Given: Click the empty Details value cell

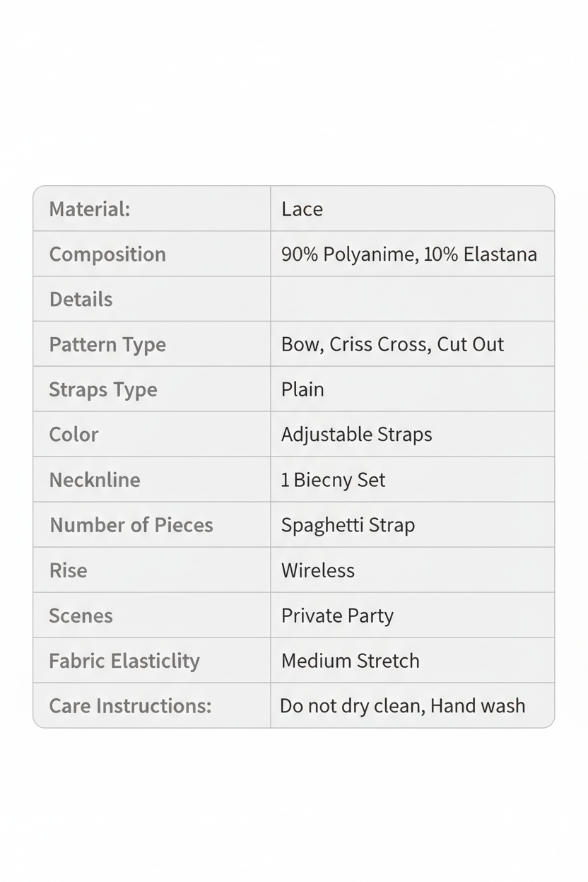Looking at the screenshot, I should [x=413, y=299].
